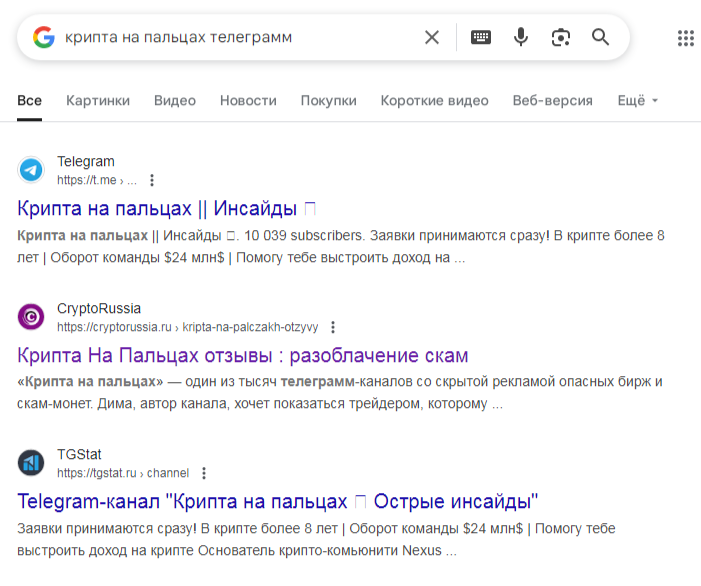Click the TGStat site name text
This screenshot has width=701, height=586.
[79, 455]
